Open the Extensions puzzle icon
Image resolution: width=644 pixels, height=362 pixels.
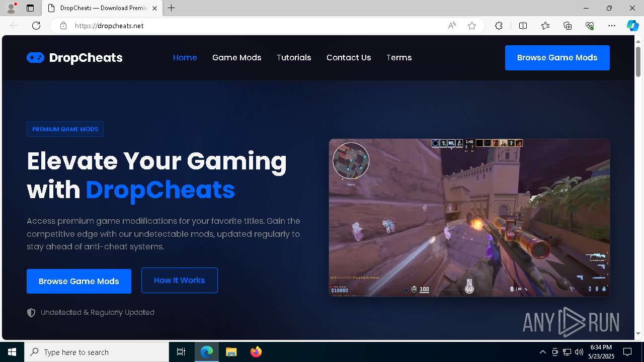[x=499, y=26]
